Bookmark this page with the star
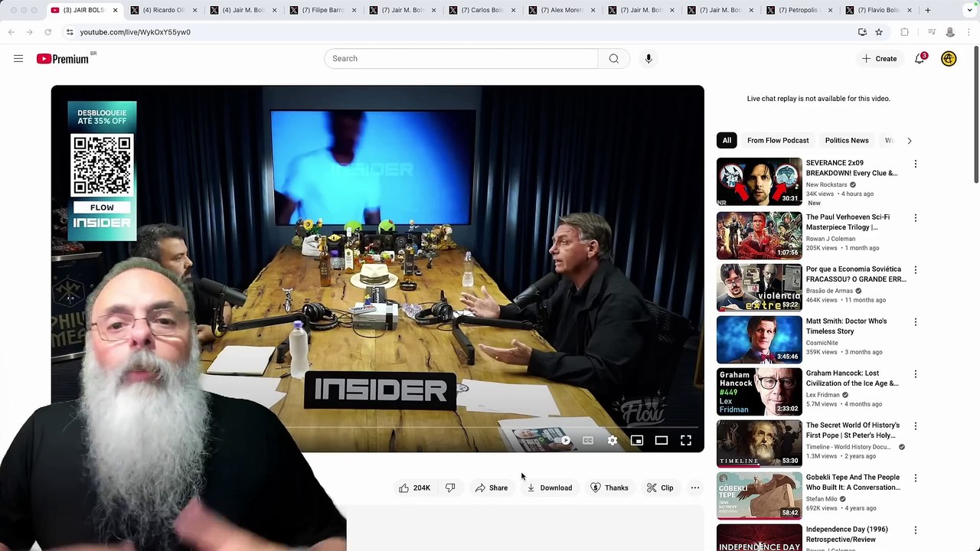Image resolution: width=980 pixels, height=551 pixels. click(x=879, y=32)
